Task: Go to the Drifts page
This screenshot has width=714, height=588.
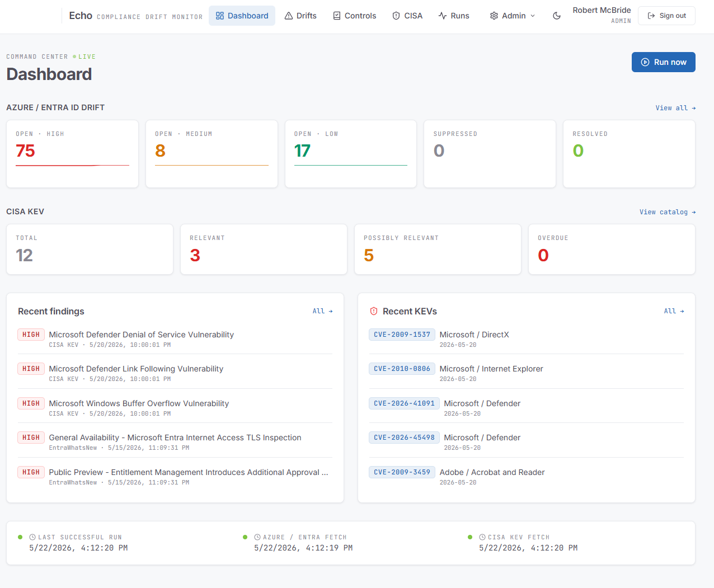Action: tap(300, 16)
